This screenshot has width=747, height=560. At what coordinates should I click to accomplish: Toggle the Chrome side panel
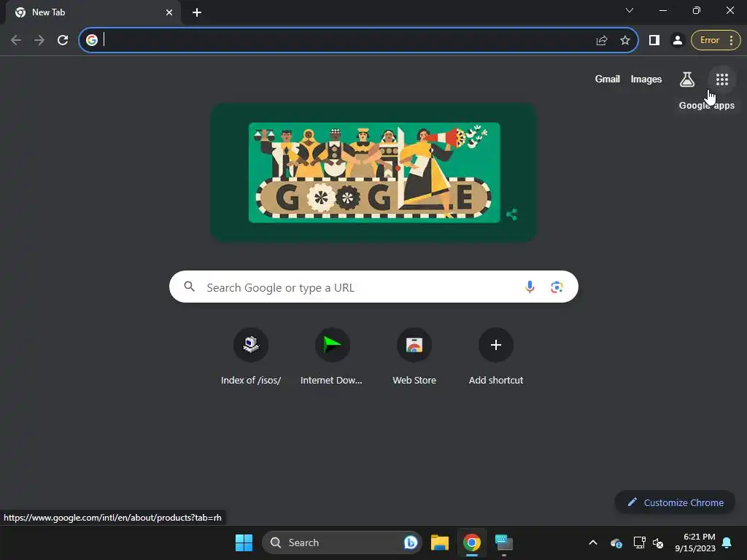click(x=654, y=41)
